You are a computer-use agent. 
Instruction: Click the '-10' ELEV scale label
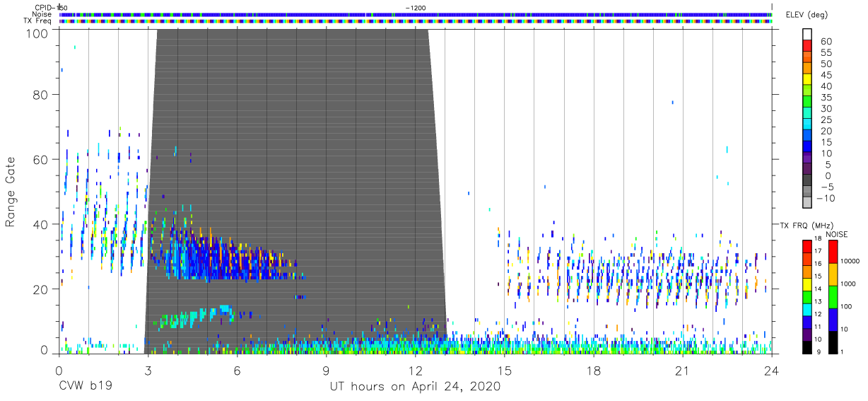click(825, 198)
